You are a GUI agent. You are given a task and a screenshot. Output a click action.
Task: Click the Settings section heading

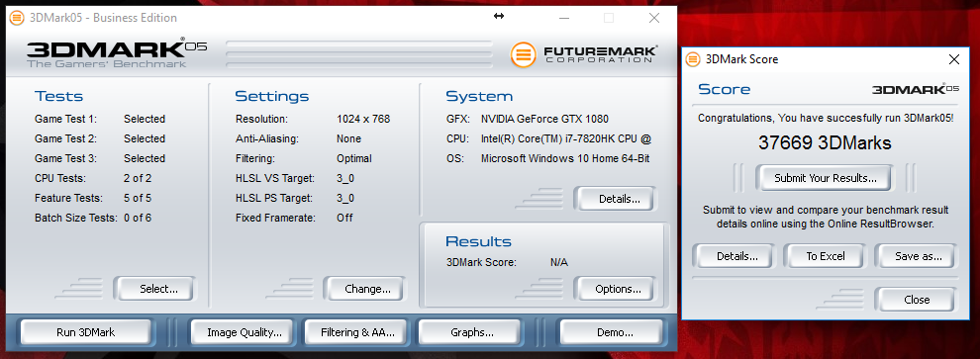click(272, 96)
